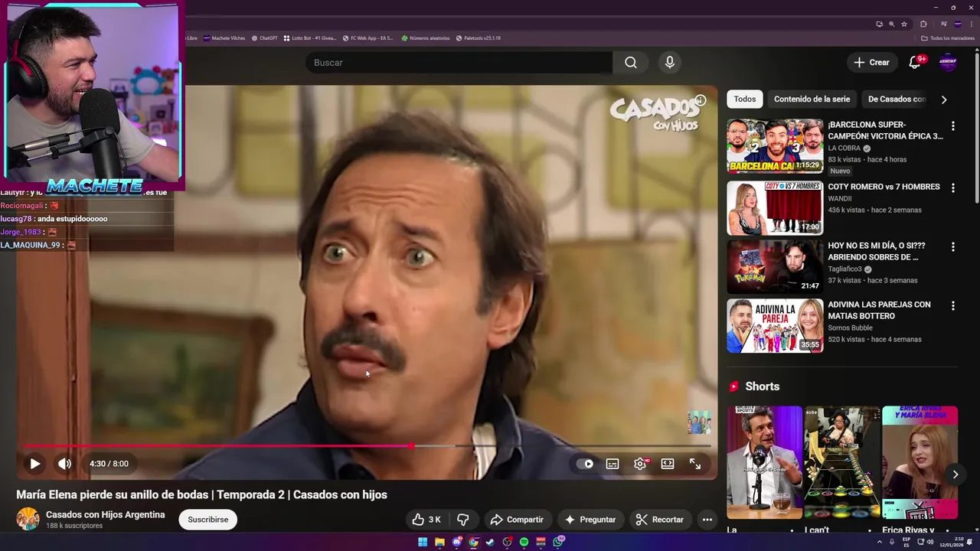This screenshot has height=551, width=980.
Task: Click the Recortar clip button
Action: coord(660,520)
